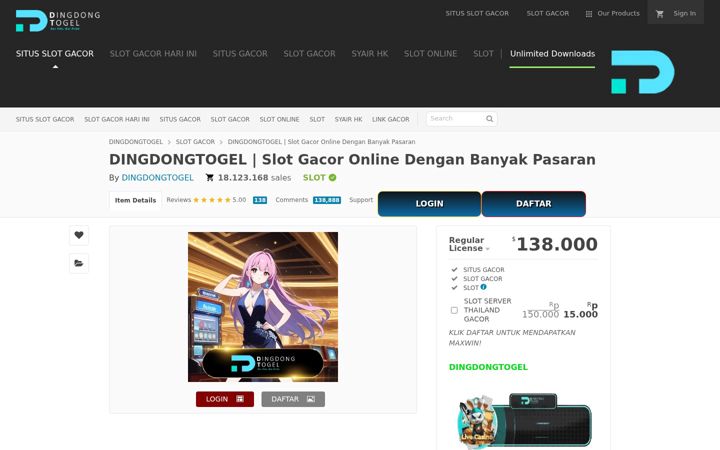Click the large D logo at top right

(642, 72)
